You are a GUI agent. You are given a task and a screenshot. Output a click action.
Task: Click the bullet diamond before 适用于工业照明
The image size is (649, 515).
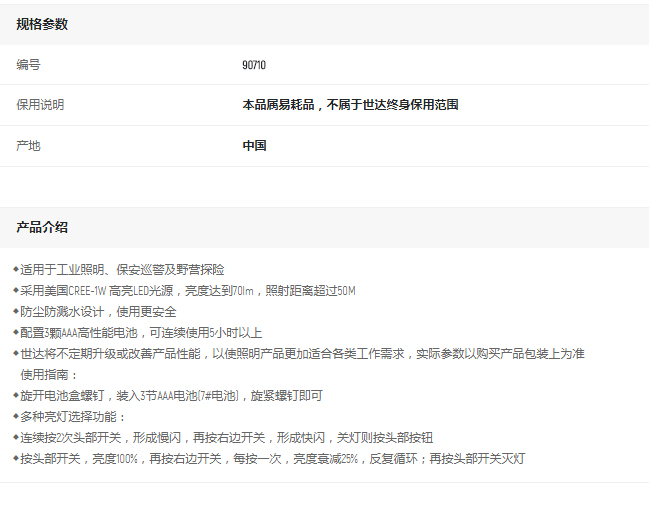point(16,270)
